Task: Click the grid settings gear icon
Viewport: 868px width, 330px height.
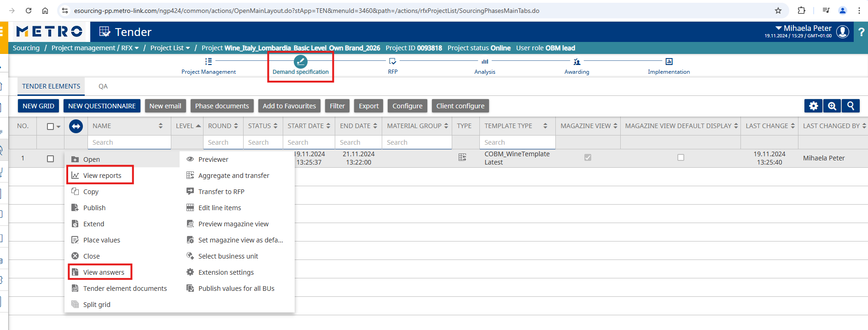Action: pyautogui.click(x=814, y=106)
